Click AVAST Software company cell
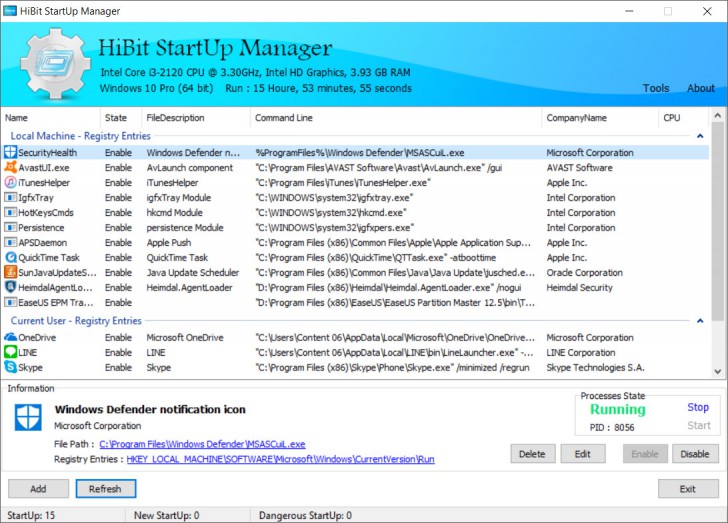Viewport: 728px width, 523px height. pos(579,168)
